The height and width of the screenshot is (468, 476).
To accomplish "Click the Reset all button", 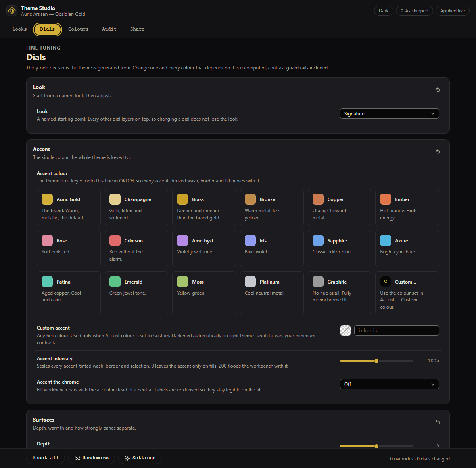I will pyautogui.click(x=46, y=458).
